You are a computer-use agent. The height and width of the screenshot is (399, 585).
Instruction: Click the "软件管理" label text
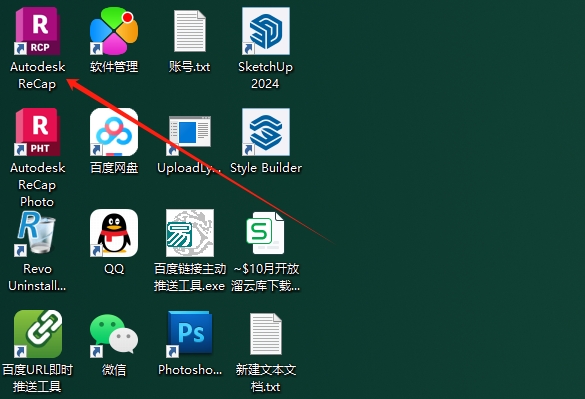114,67
